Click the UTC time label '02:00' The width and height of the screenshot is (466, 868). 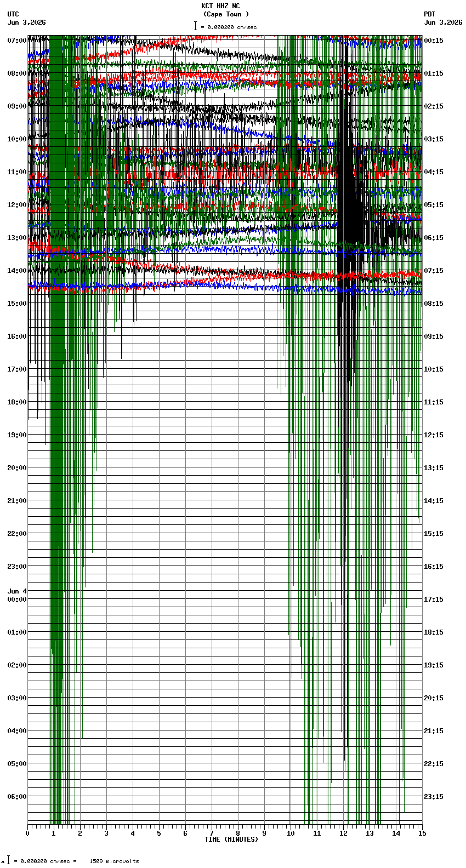point(17,665)
